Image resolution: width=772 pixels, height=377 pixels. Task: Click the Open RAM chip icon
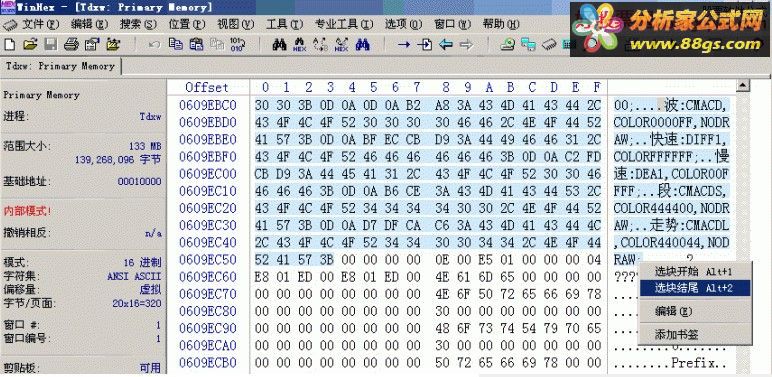549,45
